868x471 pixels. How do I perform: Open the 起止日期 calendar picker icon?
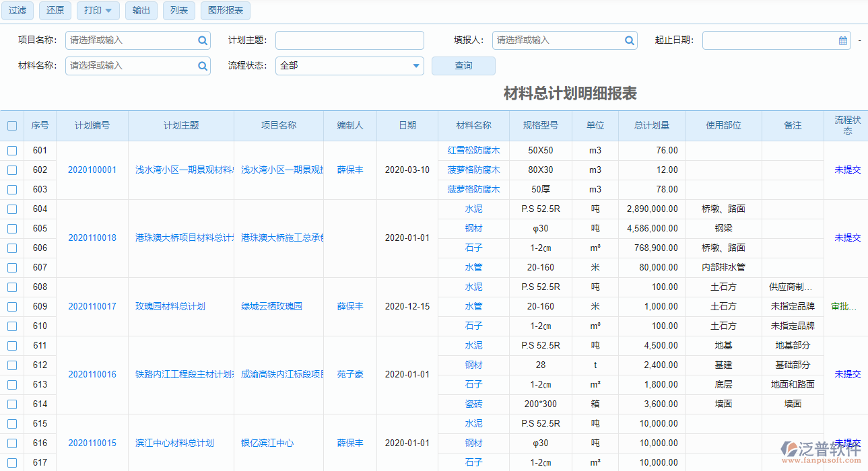842,40
